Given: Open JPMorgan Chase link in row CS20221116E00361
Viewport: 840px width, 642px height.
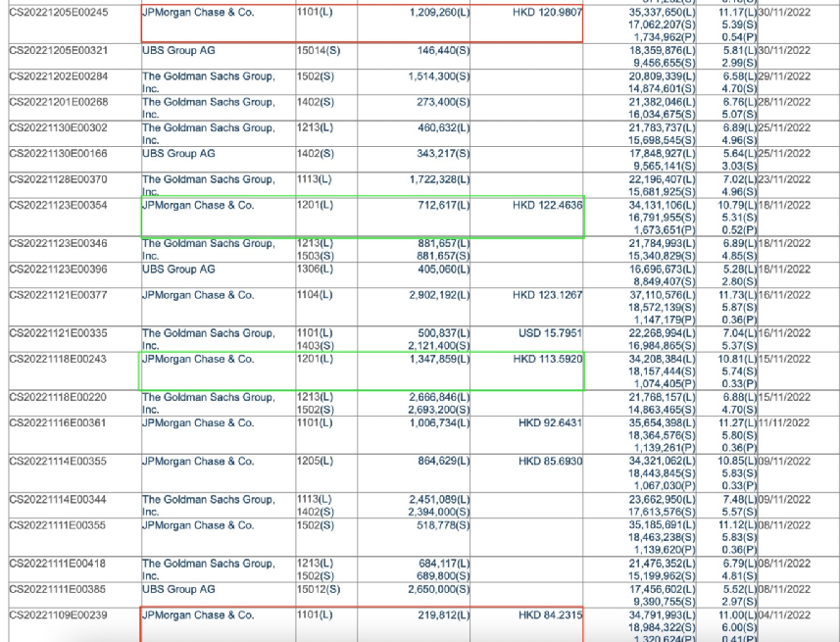Looking at the screenshot, I should pyautogui.click(x=198, y=422).
